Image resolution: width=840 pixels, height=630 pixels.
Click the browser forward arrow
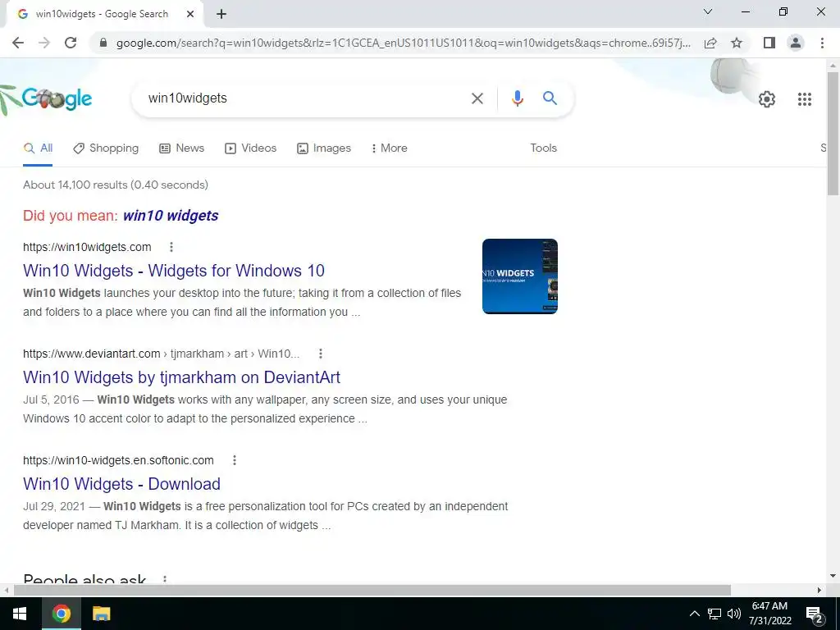click(x=44, y=43)
